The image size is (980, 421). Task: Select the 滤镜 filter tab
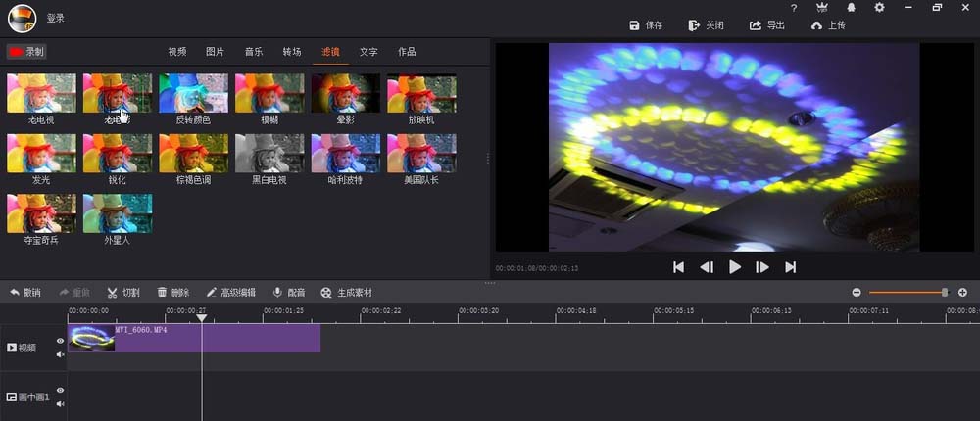click(x=330, y=52)
